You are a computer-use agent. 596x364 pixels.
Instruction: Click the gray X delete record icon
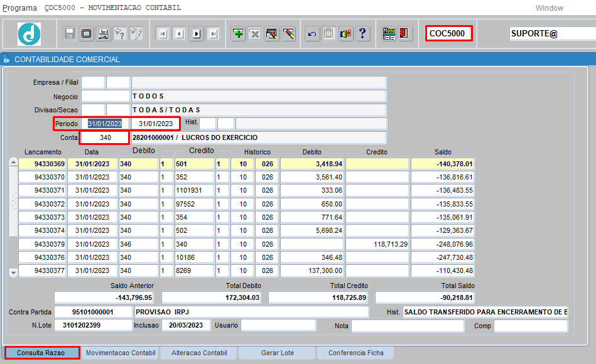(255, 34)
